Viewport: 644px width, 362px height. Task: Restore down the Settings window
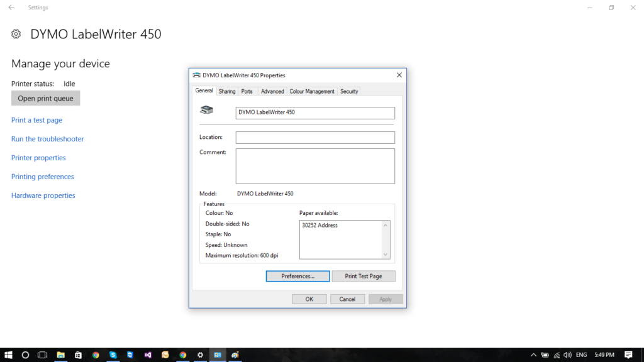pos(611,8)
